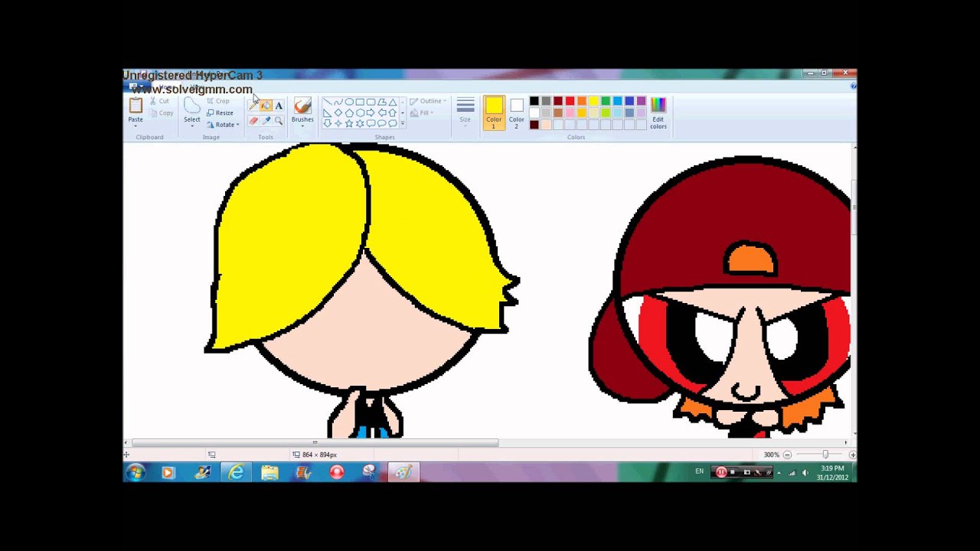980x551 pixels.
Task: Choose the Triangle shape
Action: (x=392, y=102)
